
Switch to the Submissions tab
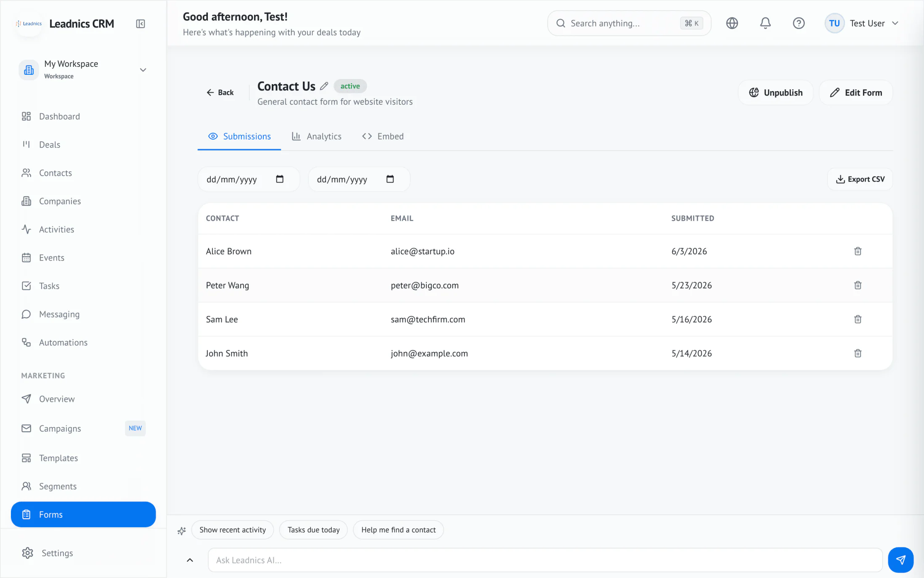[239, 136]
